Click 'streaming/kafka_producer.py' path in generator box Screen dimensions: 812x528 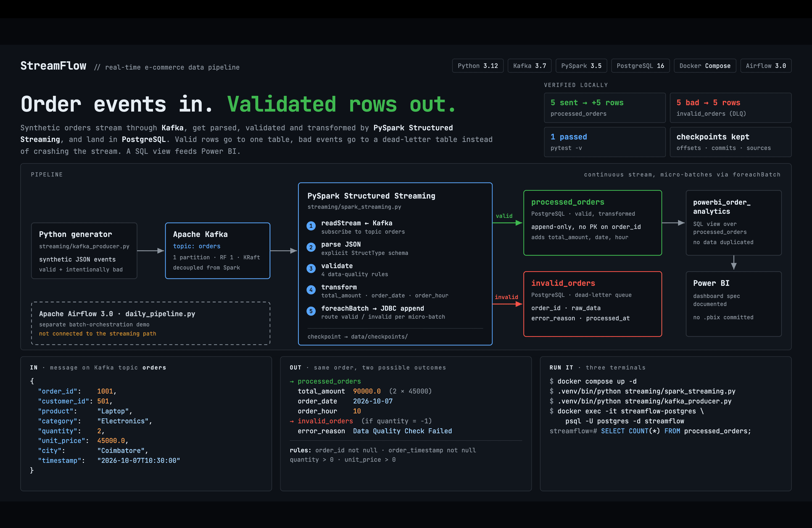(84, 246)
